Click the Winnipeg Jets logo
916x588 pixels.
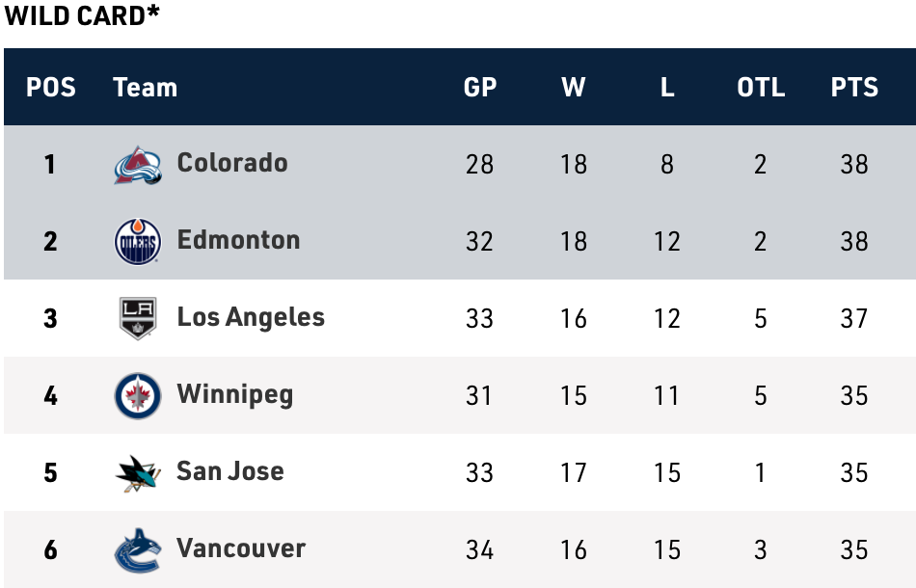[x=137, y=395]
